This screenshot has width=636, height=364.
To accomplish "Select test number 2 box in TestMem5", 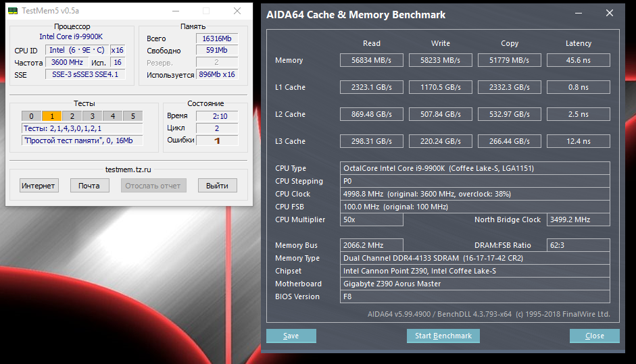I will 72,116.
